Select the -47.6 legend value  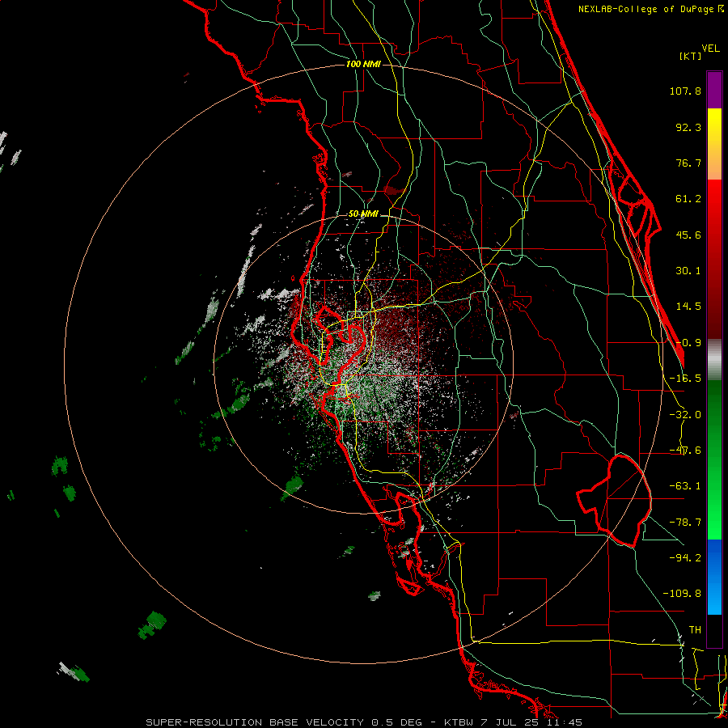pos(685,451)
